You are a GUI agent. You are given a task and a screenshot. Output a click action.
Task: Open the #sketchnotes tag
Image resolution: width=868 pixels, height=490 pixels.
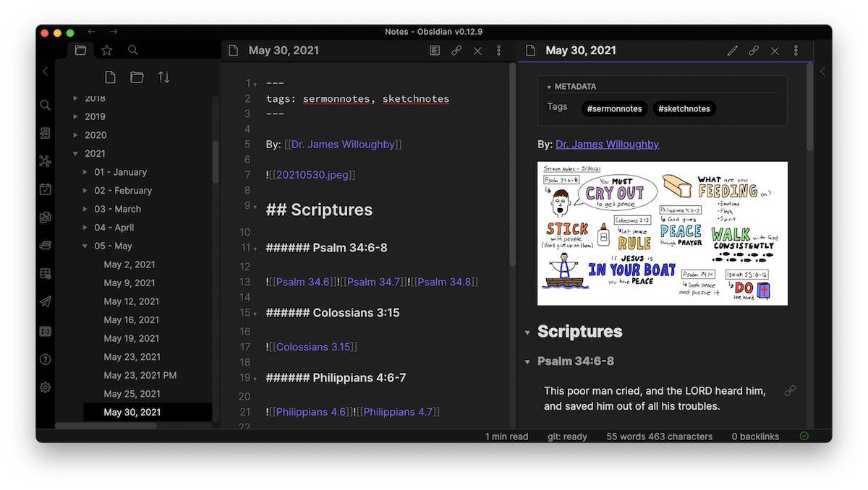pos(684,108)
